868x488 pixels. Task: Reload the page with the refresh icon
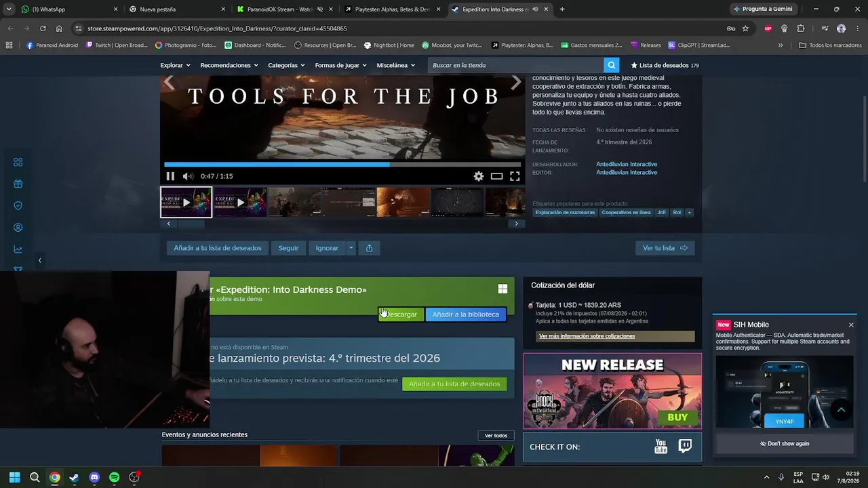click(43, 28)
